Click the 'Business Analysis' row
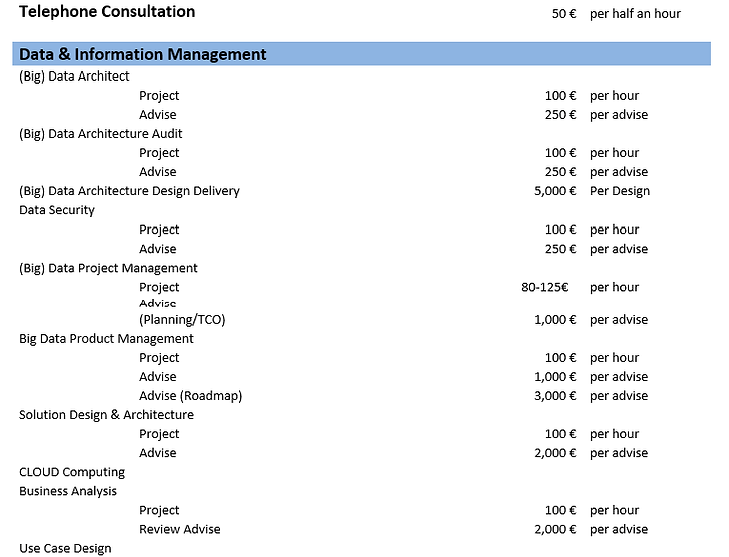This screenshot has width=729, height=557. pyautogui.click(x=68, y=491)
